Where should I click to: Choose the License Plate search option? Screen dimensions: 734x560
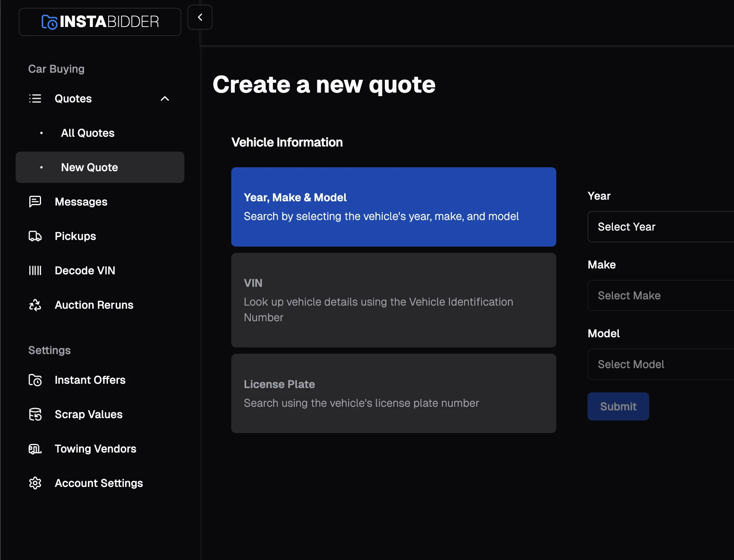pos(394,393)
